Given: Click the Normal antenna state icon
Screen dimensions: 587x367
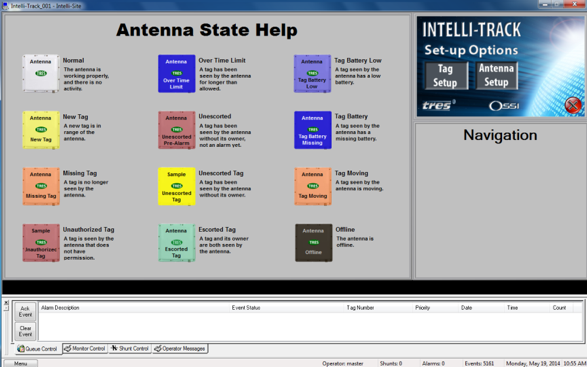Looking at the screenshot, I should pos(41,73).
